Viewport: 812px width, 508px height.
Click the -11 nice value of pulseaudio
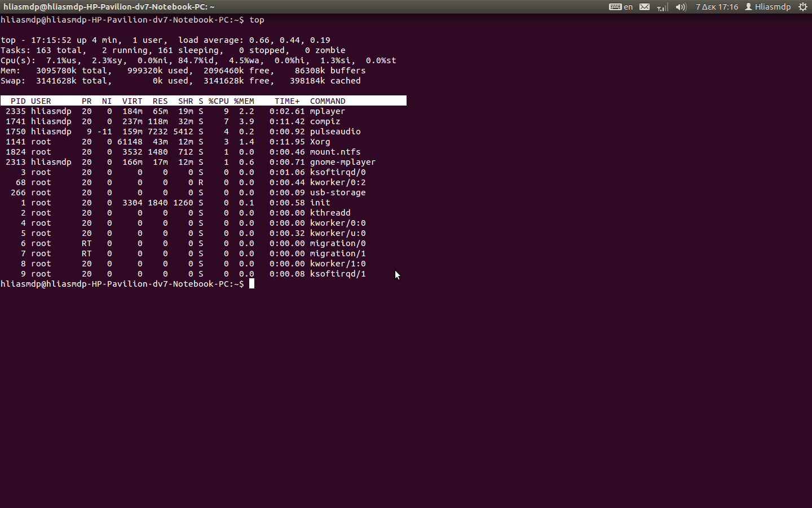pyautogui.click(x=104, y=132)
